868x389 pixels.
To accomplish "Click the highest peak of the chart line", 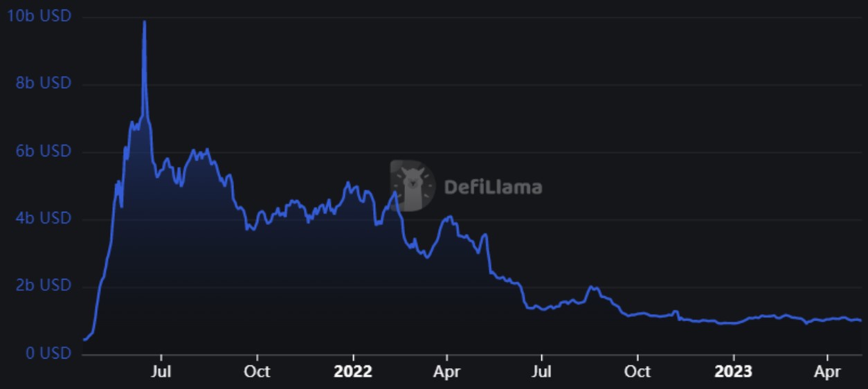I will (x=144, y=21).
